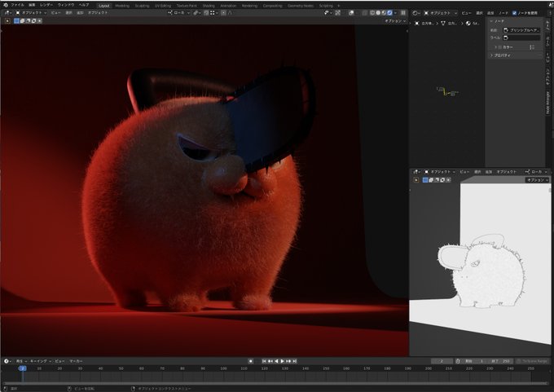Switch to the UV Editing workspace tab

[163, 6]
